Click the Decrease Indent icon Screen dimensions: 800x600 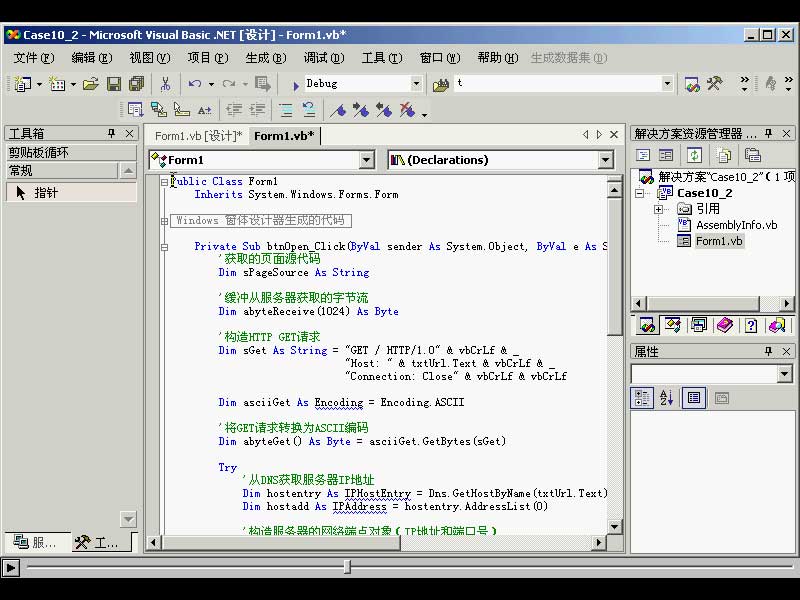[x=234, y=109]
